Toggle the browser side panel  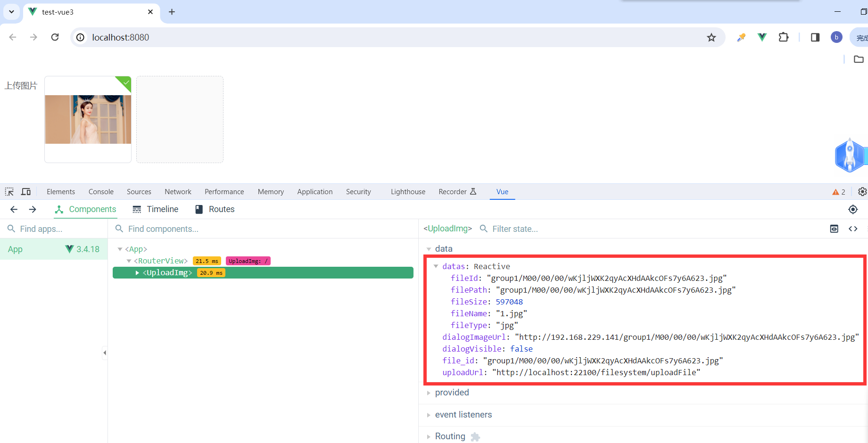click(x=815, y=37)
